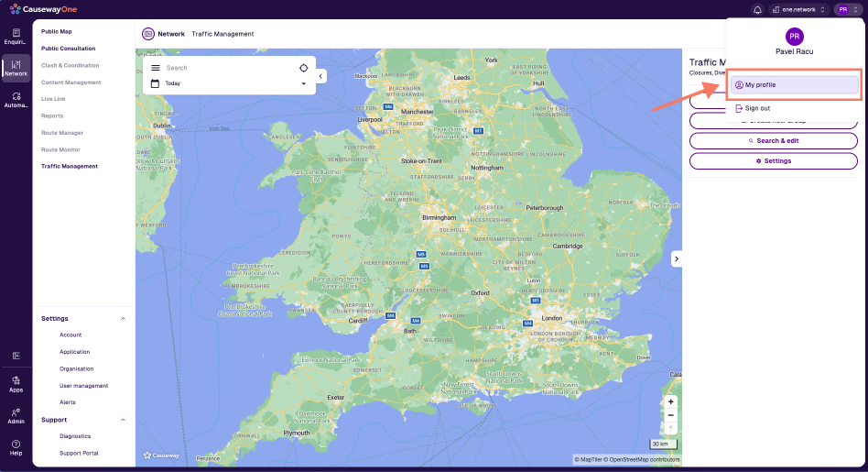Collapse the Settings section
Viewport: 868px width, 472px height.
124,318
